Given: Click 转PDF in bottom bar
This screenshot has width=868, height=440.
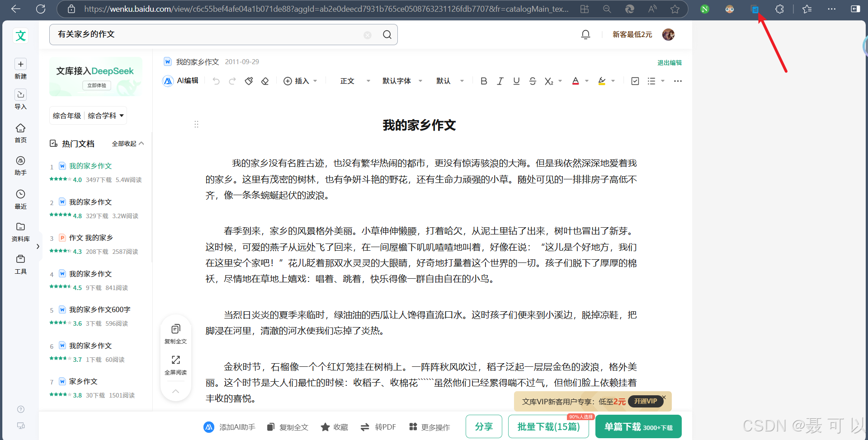Looking at the screenshot, I should tap(378, 427).
